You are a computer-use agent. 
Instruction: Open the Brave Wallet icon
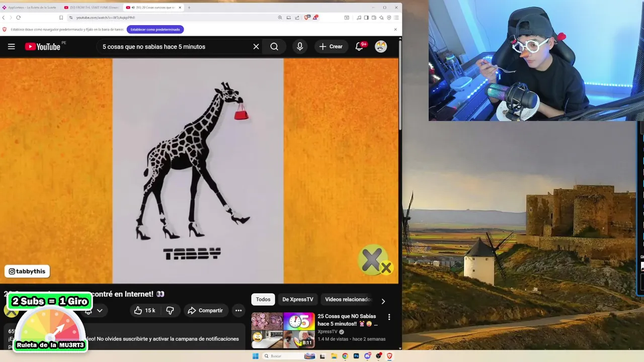[374, 18]
